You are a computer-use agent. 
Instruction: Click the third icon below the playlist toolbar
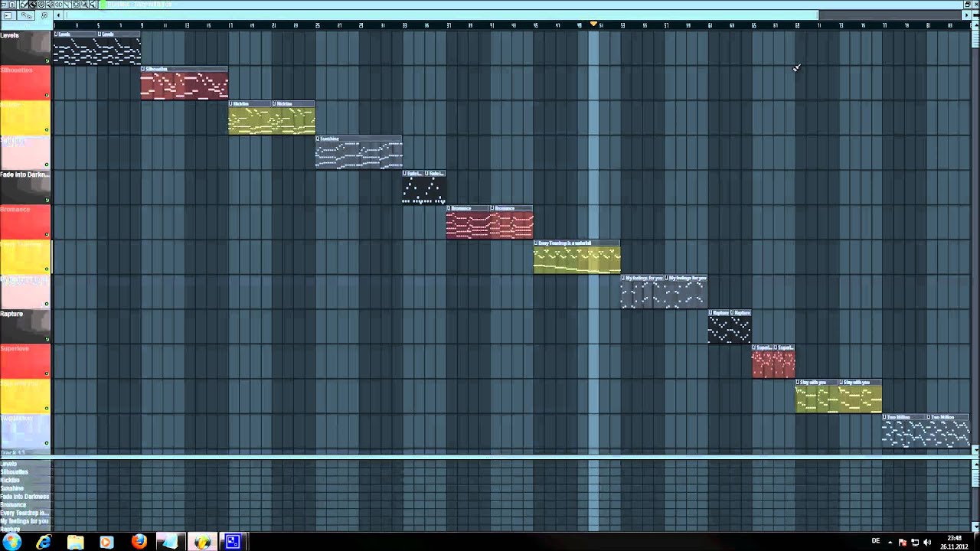(x=44, y=15)
